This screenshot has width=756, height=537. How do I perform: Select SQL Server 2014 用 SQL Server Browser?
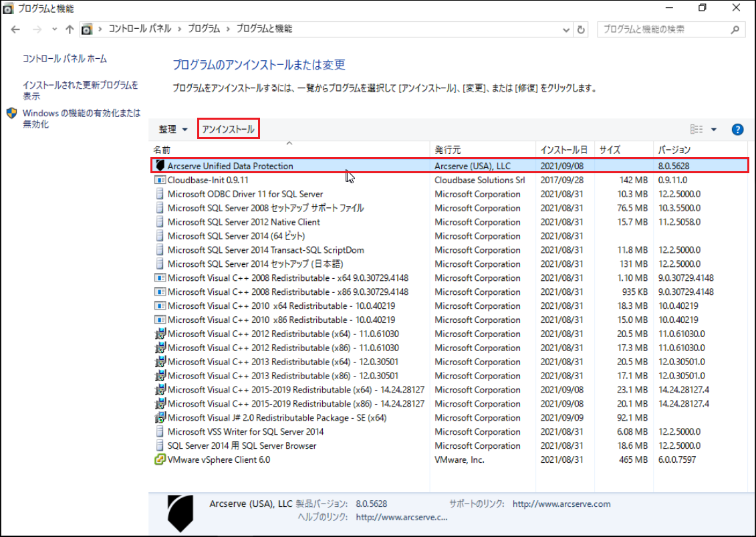tap(242, 446)
